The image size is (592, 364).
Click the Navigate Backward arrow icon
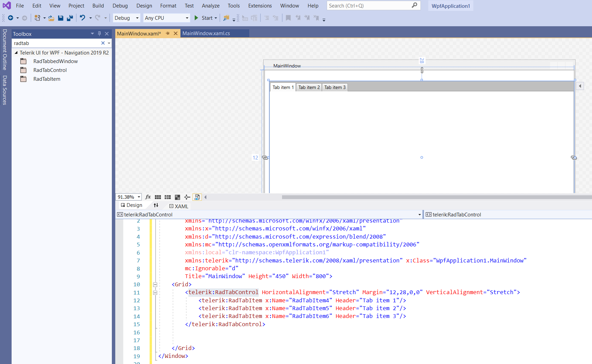pyautogui.click(x=11, y=18)
